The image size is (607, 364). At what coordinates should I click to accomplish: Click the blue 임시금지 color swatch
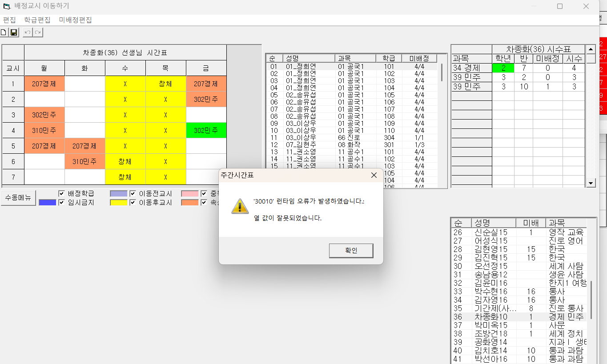click(48, 203)
